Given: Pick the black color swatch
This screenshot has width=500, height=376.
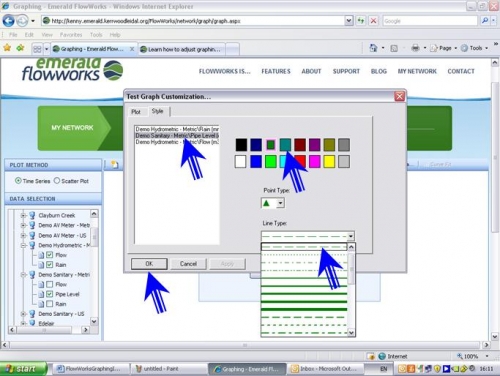Looking at the screenshot, I should (241, 145).
